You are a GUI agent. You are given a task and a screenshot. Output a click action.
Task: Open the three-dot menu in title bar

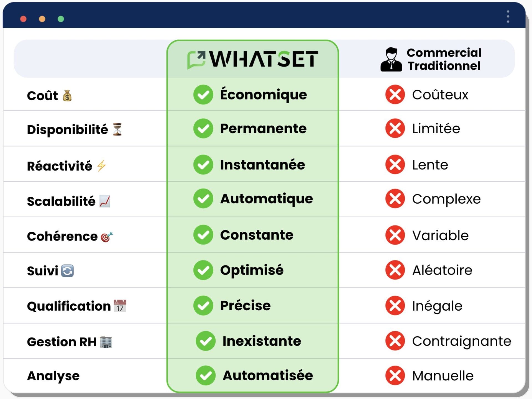pyautogui.click(x=508, y=17)
